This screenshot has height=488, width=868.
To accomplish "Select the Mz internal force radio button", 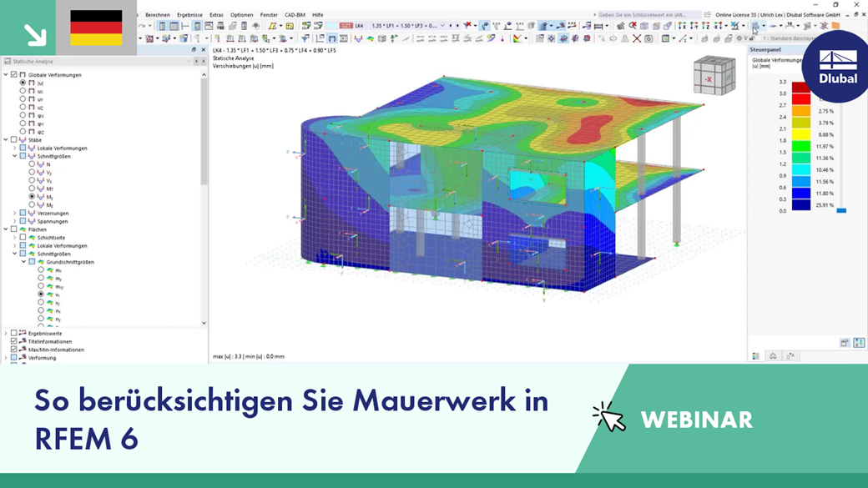I will click(x=32, y=204).
